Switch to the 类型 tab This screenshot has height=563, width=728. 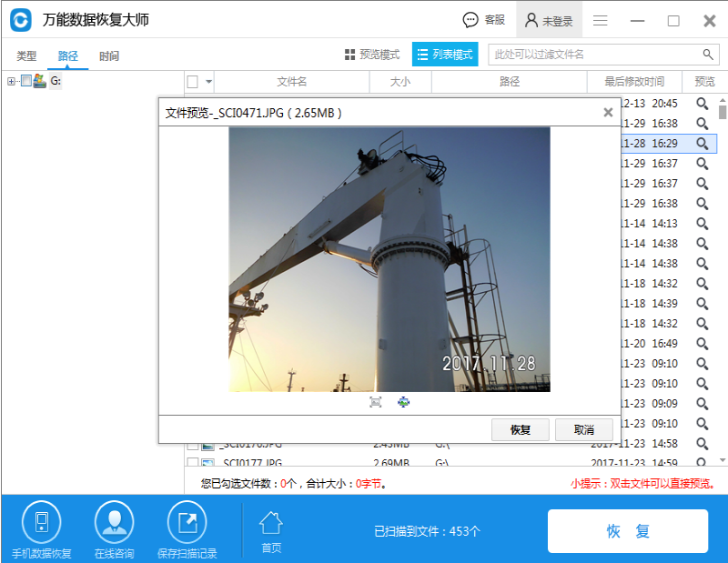pos(27,55)
